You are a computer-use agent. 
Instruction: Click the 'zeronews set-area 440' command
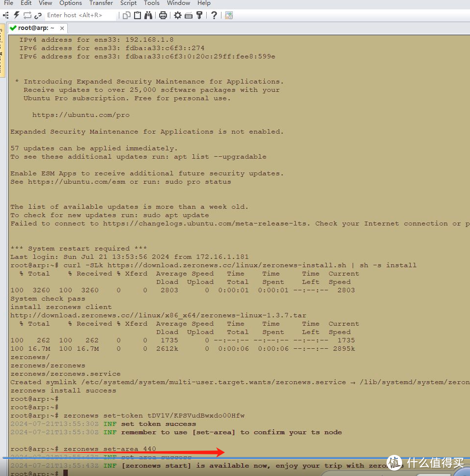point(110,448)
